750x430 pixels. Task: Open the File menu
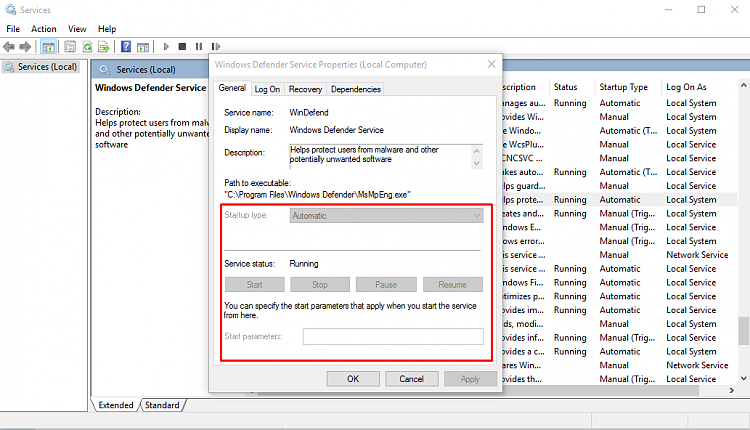[x=13, y=29]
